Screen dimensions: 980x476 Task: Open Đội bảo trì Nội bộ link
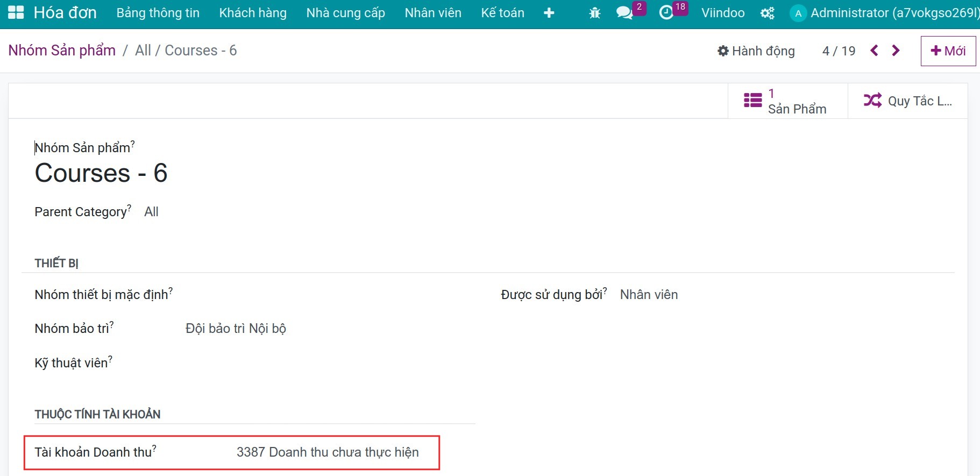[236, 329]
